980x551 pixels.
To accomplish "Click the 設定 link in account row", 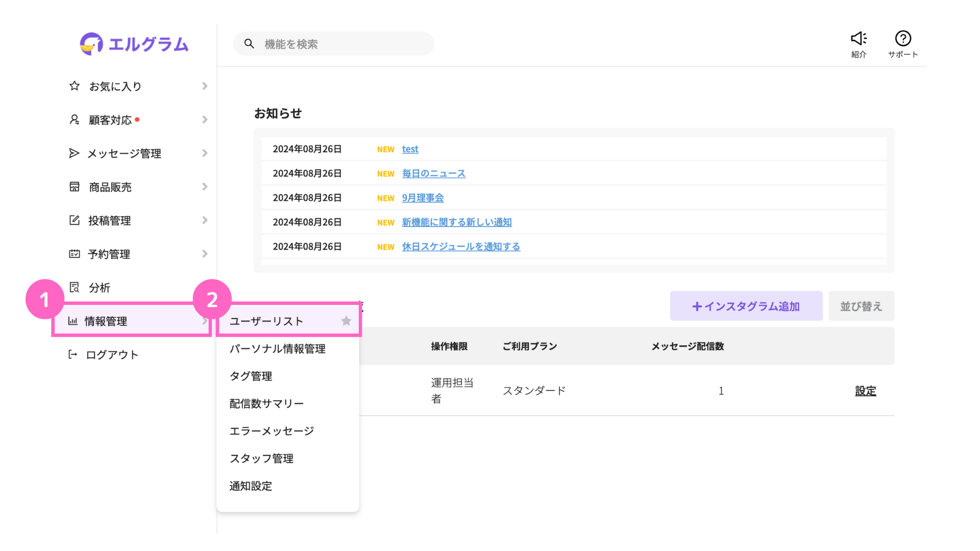I will click(x=865, y=391).
